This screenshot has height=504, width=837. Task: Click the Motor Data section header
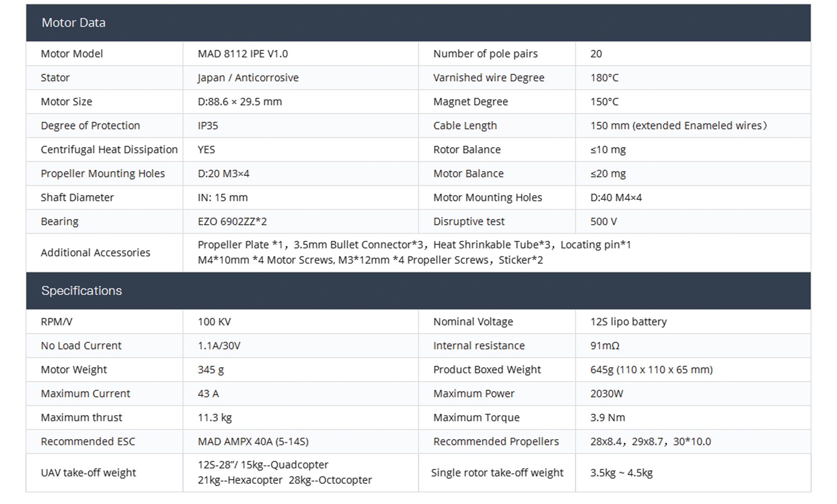point(73,23)
